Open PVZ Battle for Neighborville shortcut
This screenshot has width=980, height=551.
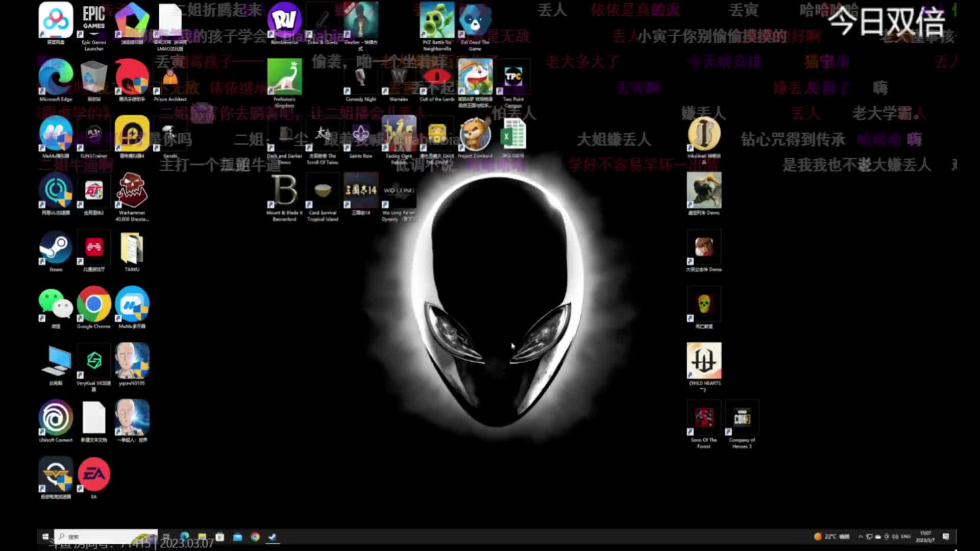[x=437, y=26]
